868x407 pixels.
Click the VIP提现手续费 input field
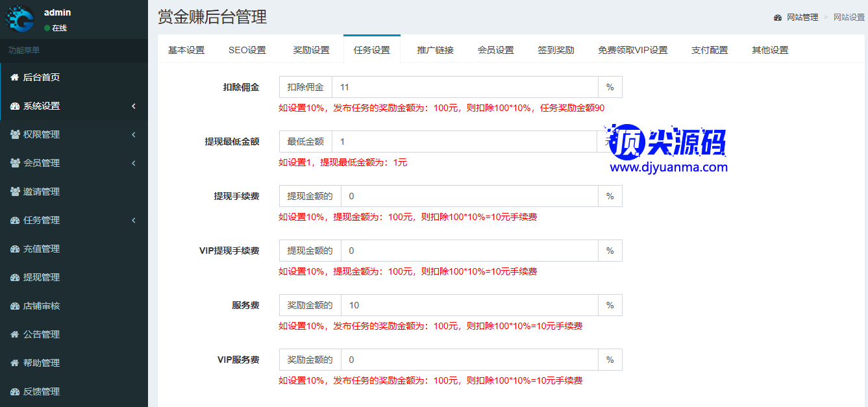tap(469, 251)
